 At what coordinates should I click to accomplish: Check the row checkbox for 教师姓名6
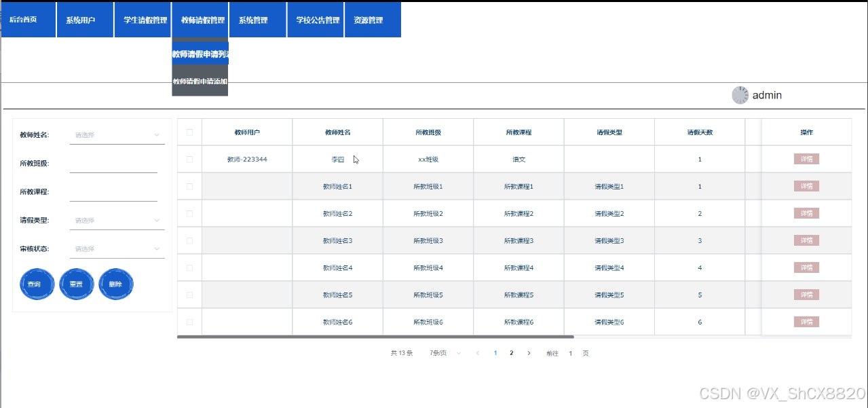190,322
